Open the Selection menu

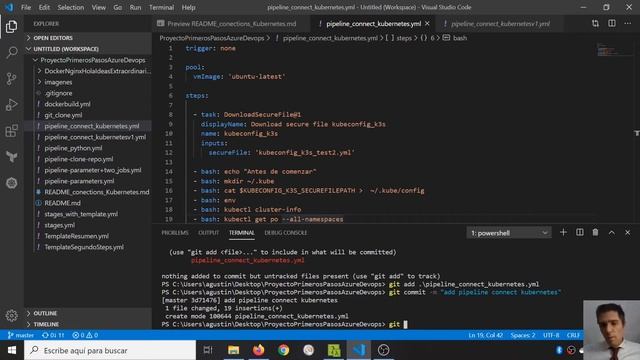click(x=71, y=7)
